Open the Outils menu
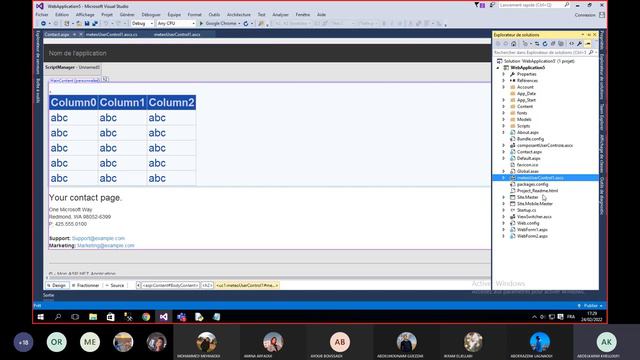 (214, 15)
